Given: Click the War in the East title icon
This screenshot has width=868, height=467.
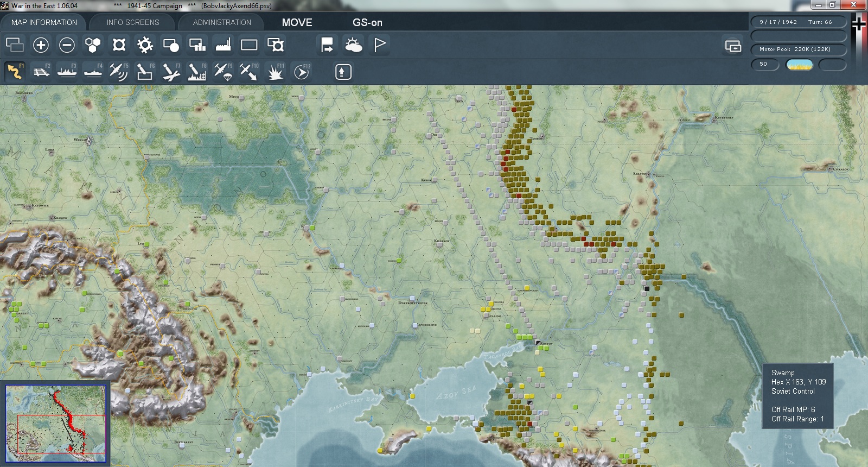Looking at the screenshot, I should tap(5, 5).
